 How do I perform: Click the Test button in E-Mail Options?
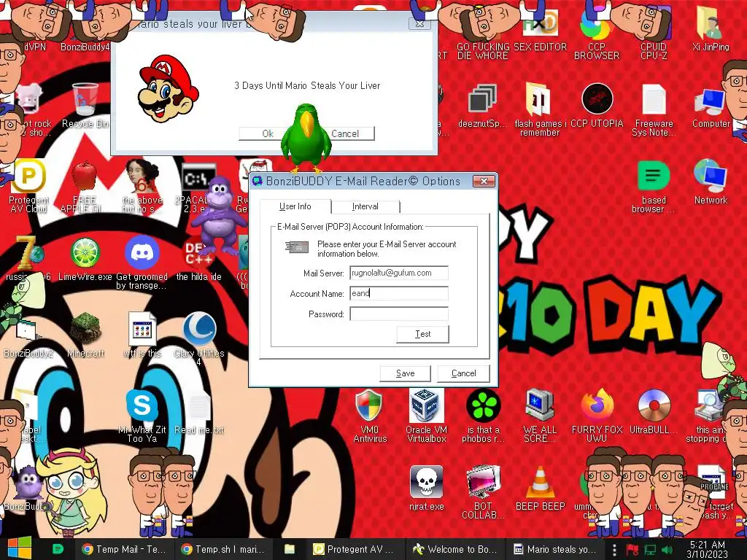point(422,334)
